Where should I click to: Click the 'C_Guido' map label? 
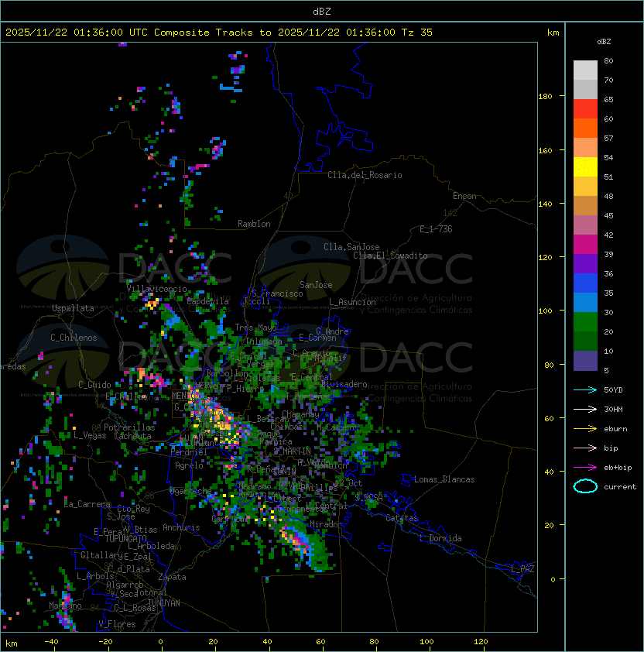coord(94,385)
